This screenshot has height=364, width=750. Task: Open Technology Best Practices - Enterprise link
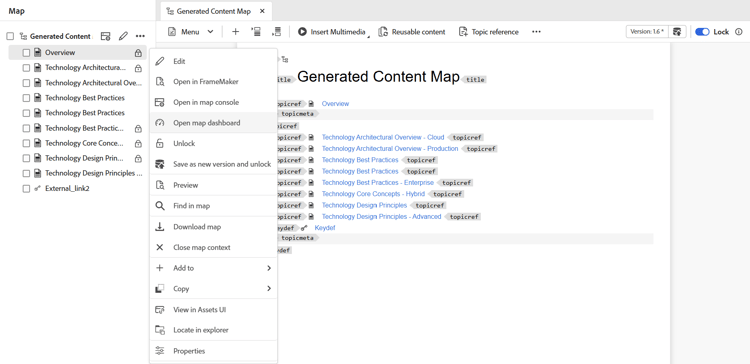(x=377, y=183)
